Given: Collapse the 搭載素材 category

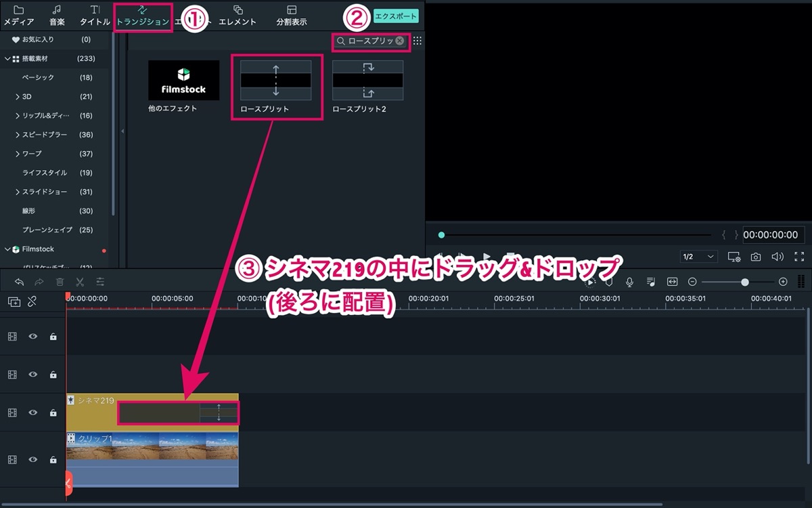Looking at the screenshot, I should click(7, 59).
